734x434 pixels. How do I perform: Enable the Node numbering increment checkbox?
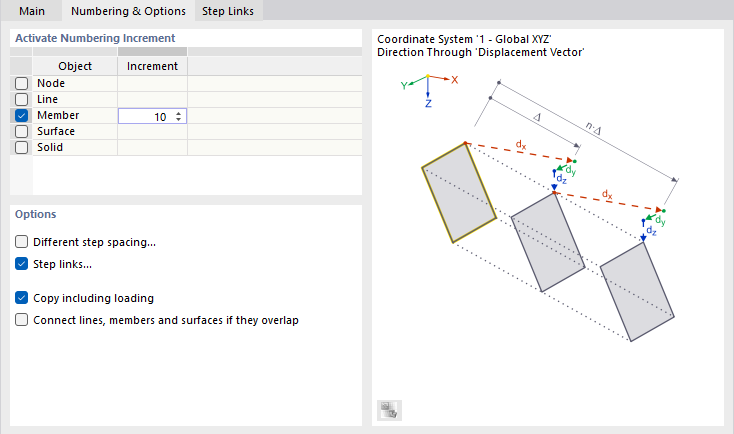21,83
